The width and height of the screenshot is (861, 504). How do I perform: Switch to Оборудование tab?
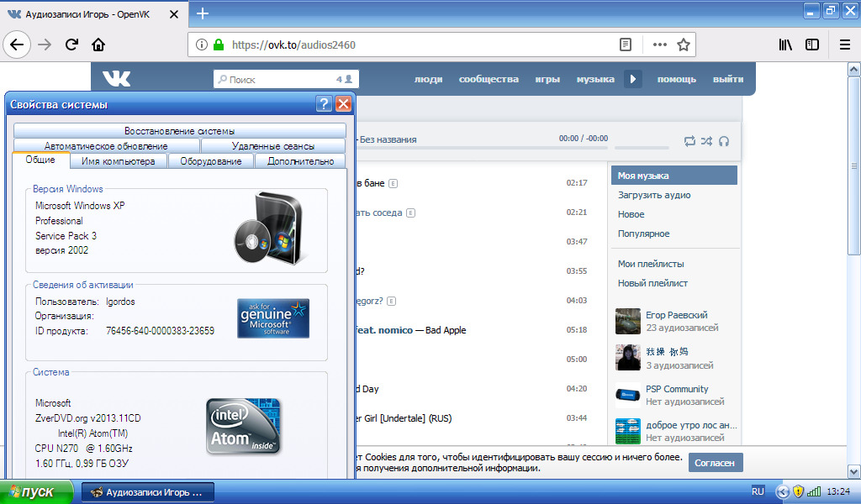tap(211, 160)
